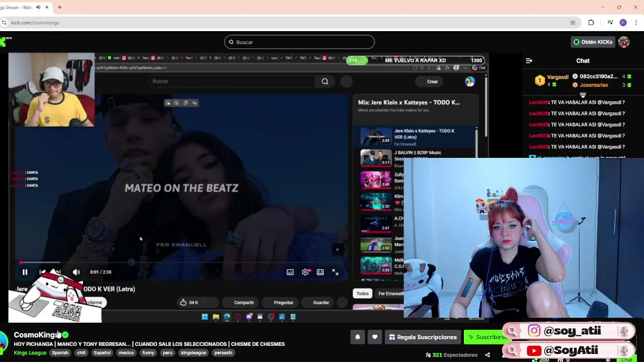Open the Kick user avatar menu
This screenshot has width=644, height=362.
click(624, 42)
